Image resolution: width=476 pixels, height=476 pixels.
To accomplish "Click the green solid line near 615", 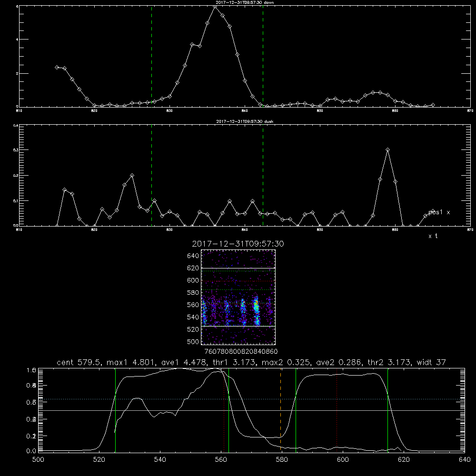I will click(387, 410).
